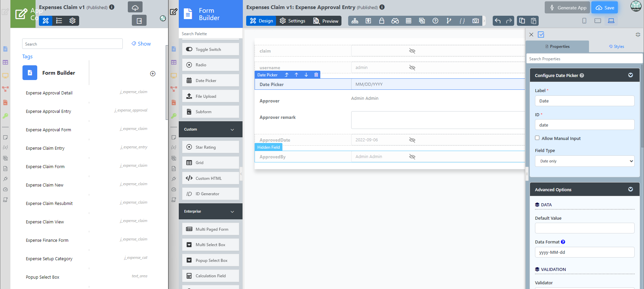This screenshot has width=644, height=289.
Task: Toggle hidden eye icon on the claim row
Action: (x=412, y=51)
